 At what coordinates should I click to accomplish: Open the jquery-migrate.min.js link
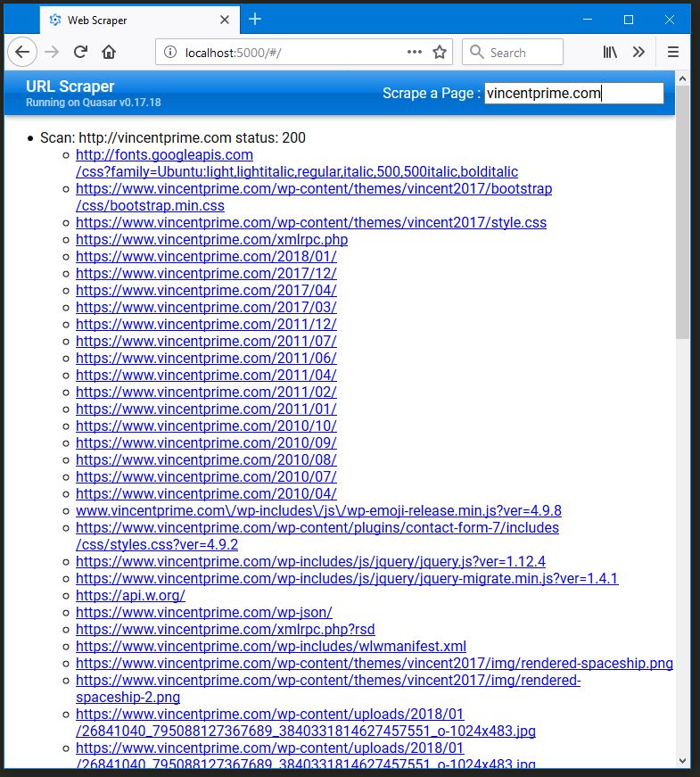point(347,578)
